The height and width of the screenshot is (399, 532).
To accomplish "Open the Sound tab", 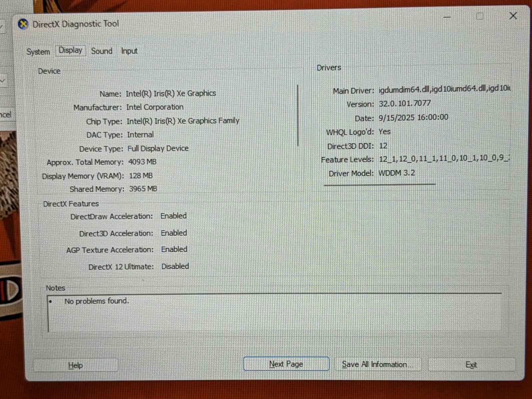I will pos(102,51).
